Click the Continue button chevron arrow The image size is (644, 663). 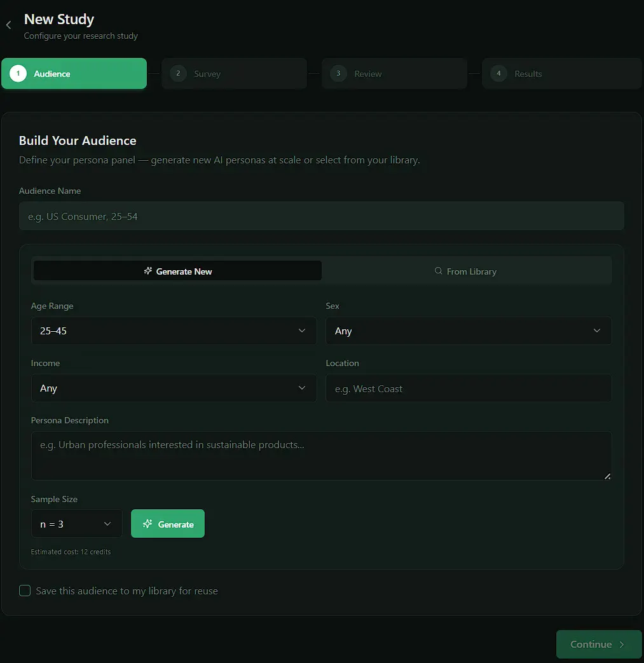click(622, 645)
